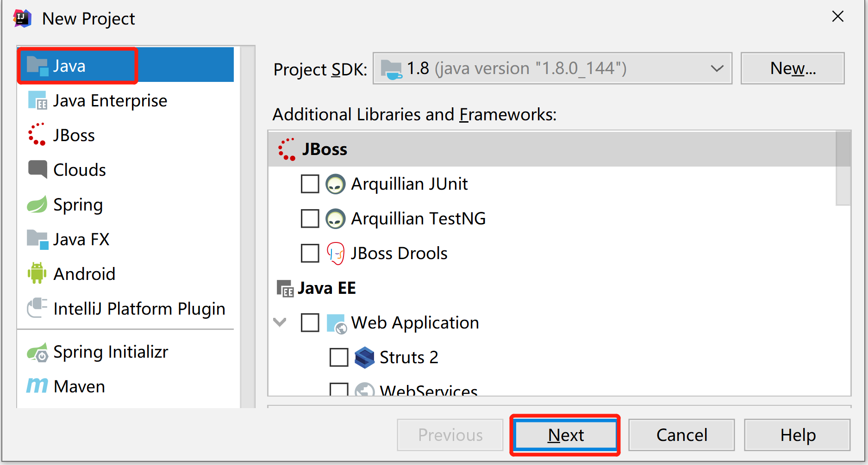Click the JBoss group header row

552,149
